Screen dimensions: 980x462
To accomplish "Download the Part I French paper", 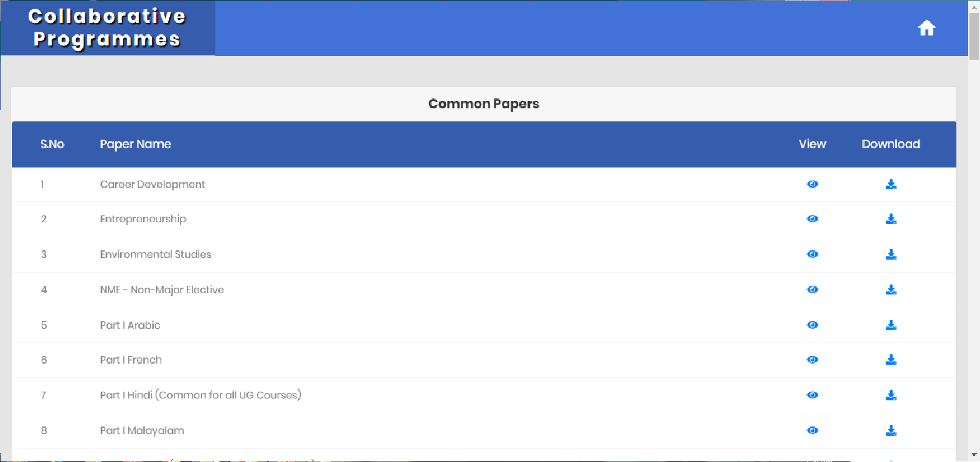I will coord(891,360).
